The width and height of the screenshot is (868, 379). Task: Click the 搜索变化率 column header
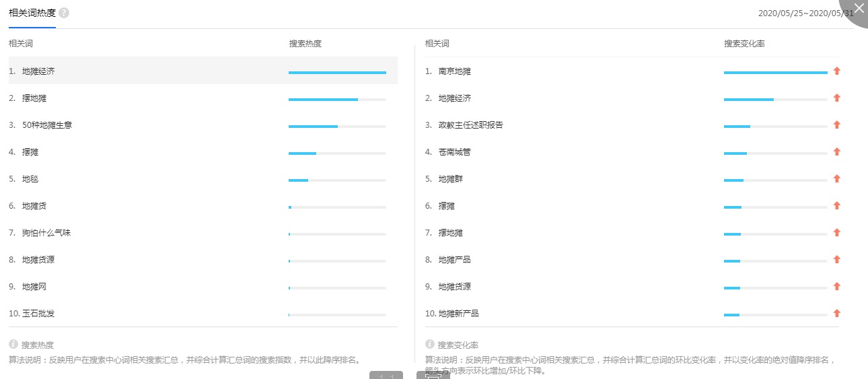click(744, 43)
